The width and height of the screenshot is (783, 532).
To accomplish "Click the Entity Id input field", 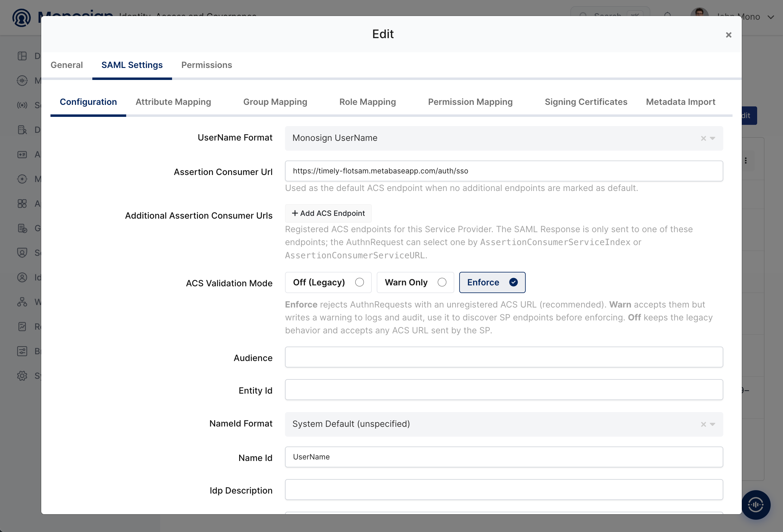I will 504,390.
